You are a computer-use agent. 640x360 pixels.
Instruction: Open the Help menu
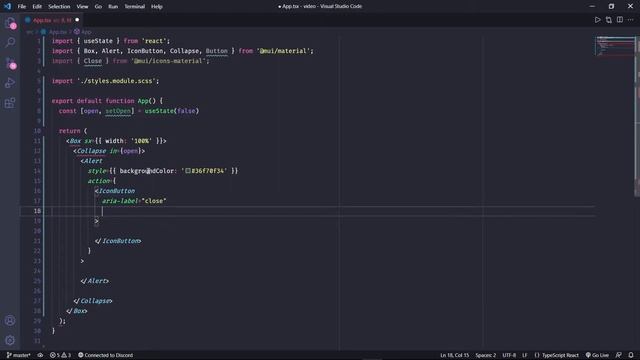pyautogui.click(x=156, y=7)
